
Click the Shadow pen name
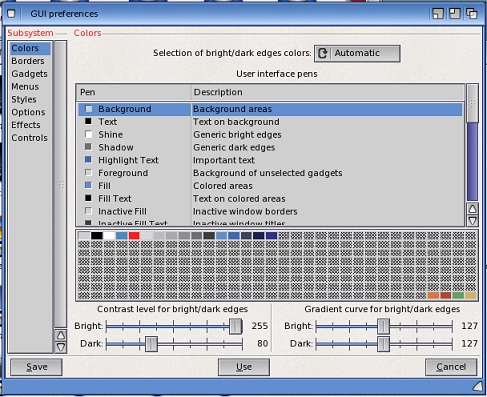(116, 147)
